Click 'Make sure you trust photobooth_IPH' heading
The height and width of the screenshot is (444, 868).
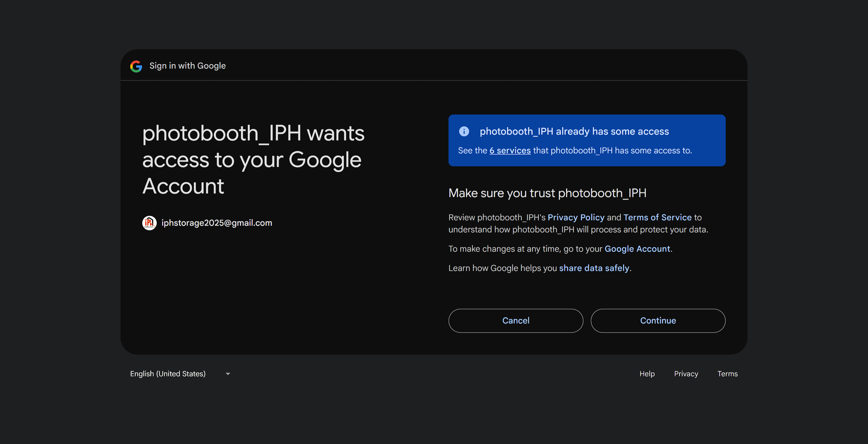pos(547,193)
